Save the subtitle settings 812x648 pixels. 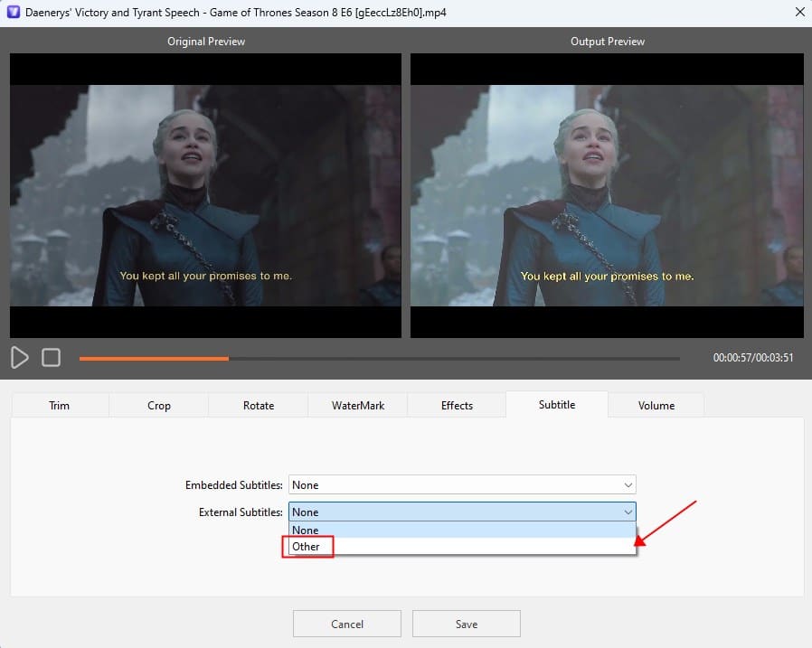click(x=467, y=624)
